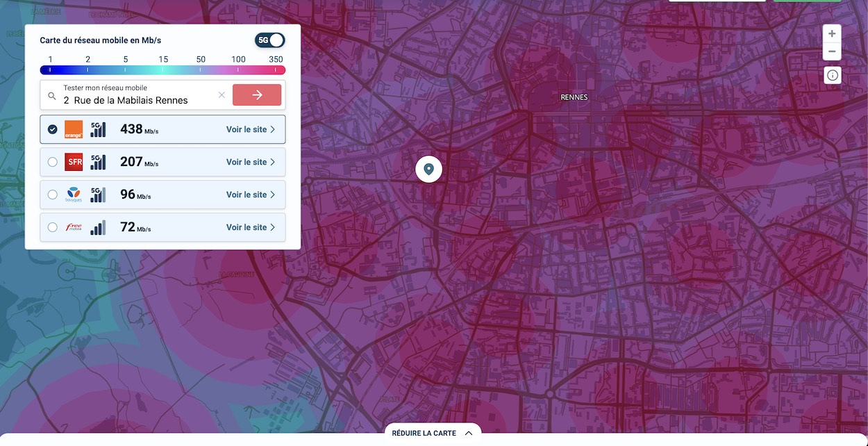Viewport: 868px width, 446px height.
Task: Open the map info icon
Action: coord(833,75)
